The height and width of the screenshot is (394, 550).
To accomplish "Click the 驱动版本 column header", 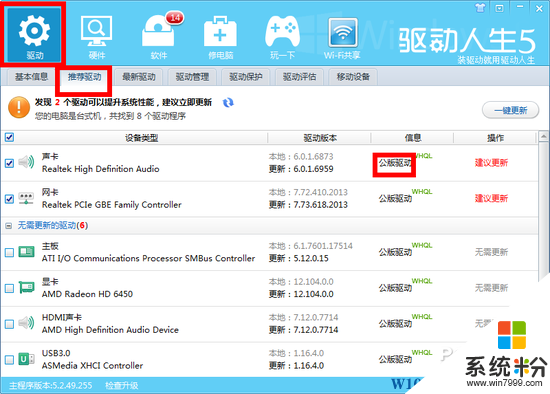I will click(320, 138).
